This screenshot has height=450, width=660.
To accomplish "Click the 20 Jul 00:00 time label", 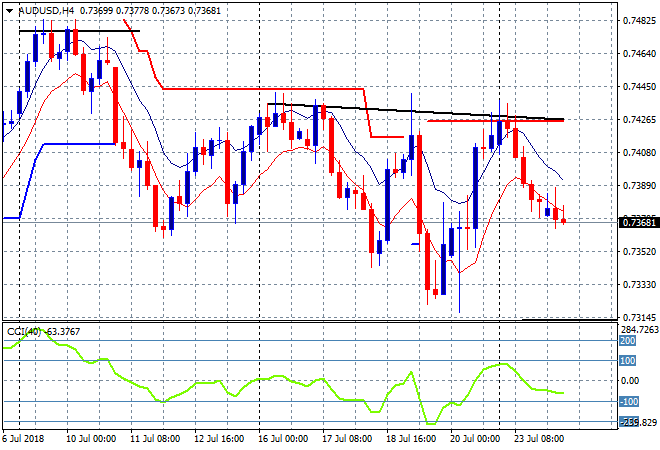I will coord(475,439).
